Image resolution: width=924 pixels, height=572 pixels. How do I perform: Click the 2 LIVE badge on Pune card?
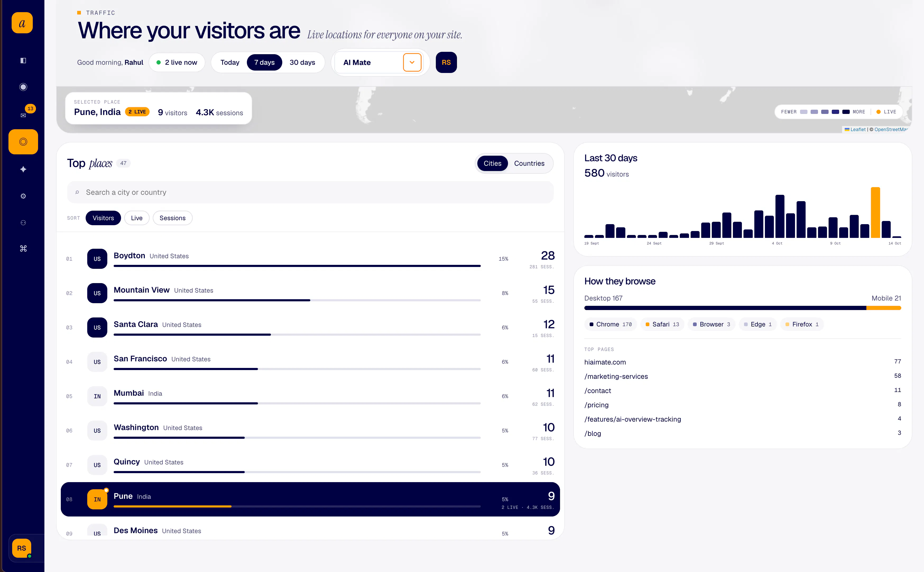(x=137, y=112)
